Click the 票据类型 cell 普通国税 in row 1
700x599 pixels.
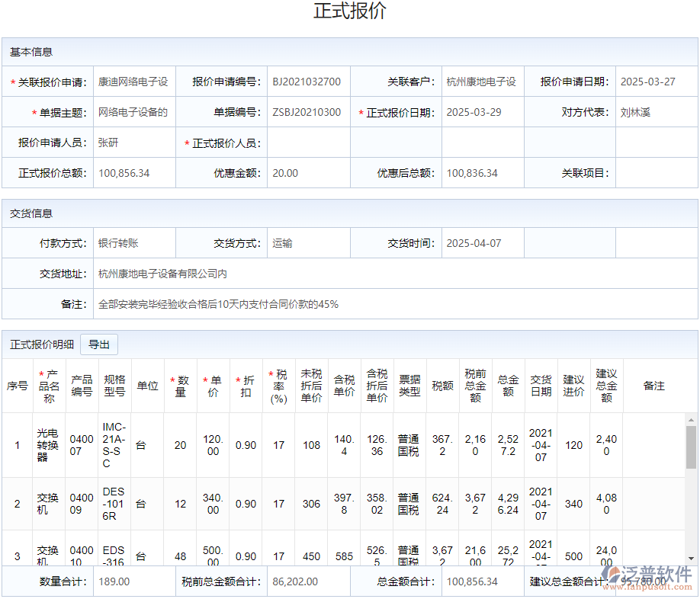point(409,445)
